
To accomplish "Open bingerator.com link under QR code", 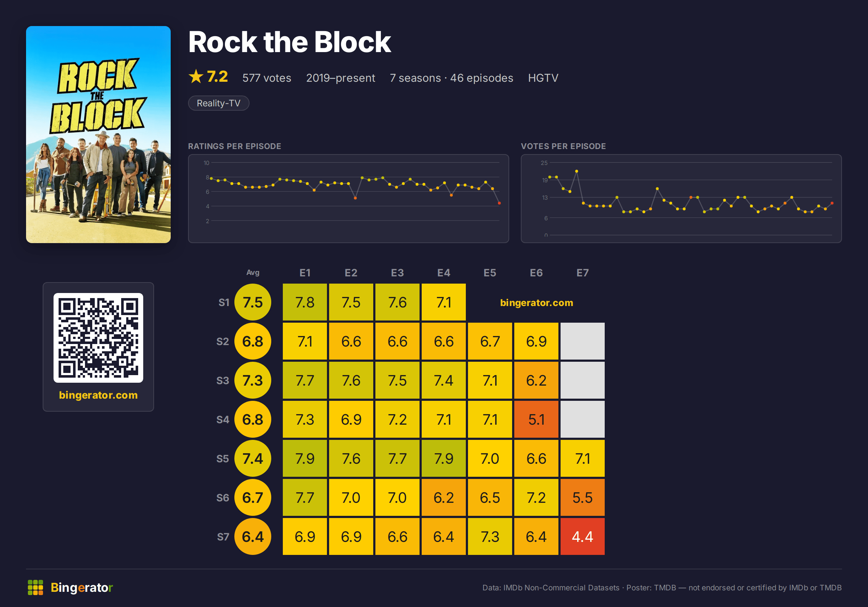I will point(98,395).
